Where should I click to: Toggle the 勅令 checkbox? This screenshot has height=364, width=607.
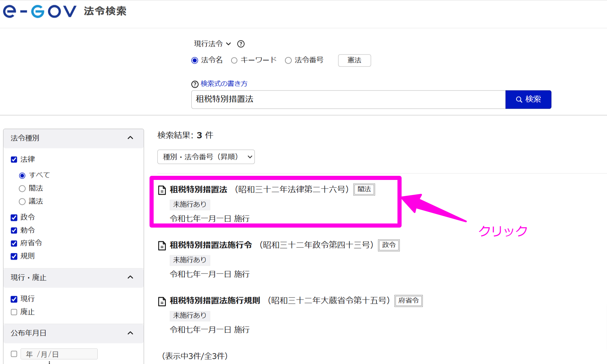(14, 230)
